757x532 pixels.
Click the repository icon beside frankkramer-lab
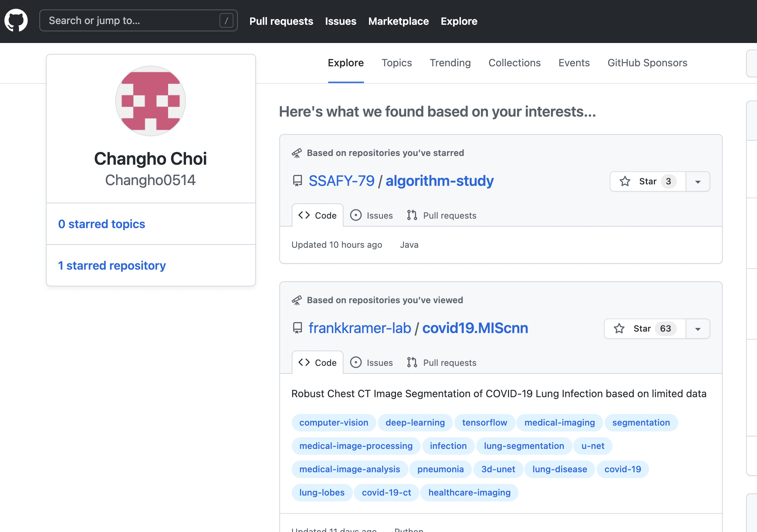[298, 328]
